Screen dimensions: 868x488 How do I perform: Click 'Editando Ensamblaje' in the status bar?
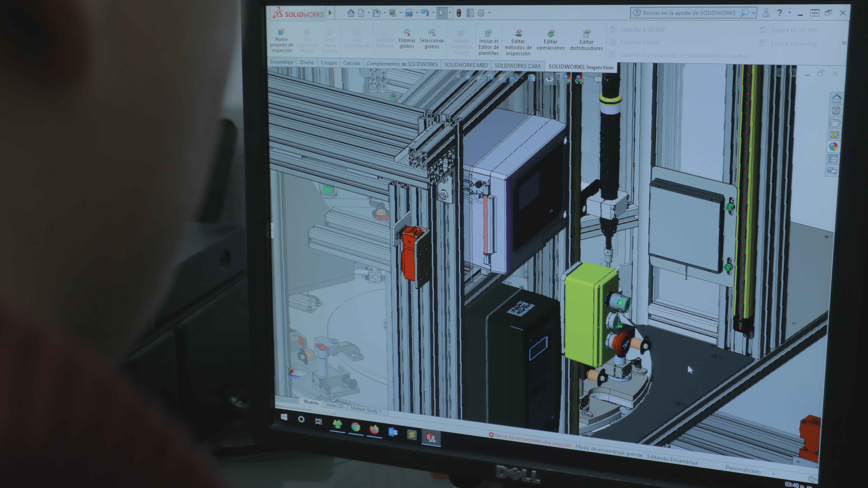(673, 460)
